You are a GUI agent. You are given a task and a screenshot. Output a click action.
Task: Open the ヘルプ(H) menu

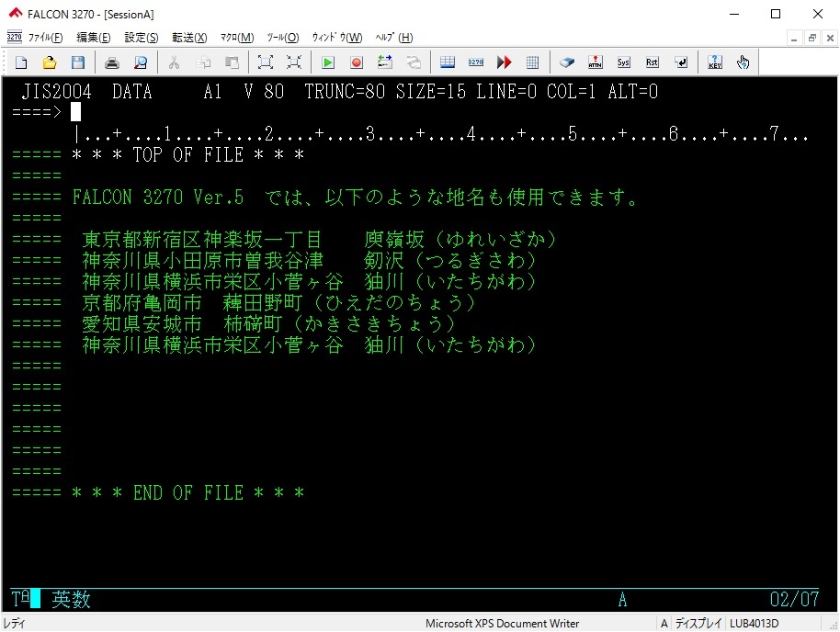click(394, 38)
